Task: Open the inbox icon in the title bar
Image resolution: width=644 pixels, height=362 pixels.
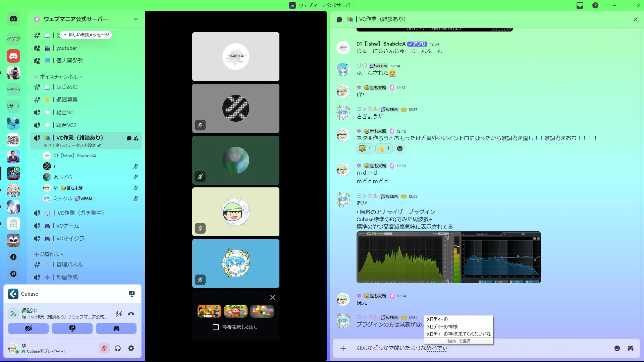Action: tap(580, 5)
